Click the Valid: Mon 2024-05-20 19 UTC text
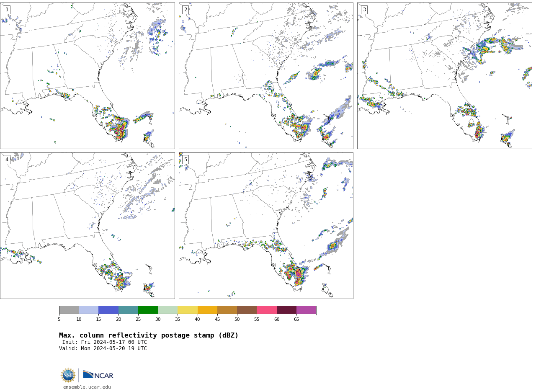Screen dimensions: 536x392 pos(103,348)
